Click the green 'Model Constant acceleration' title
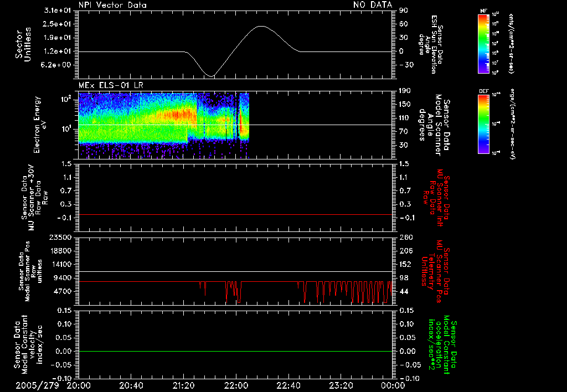The height and width of the screenshot is (392, 567). [x=443, y=345]
